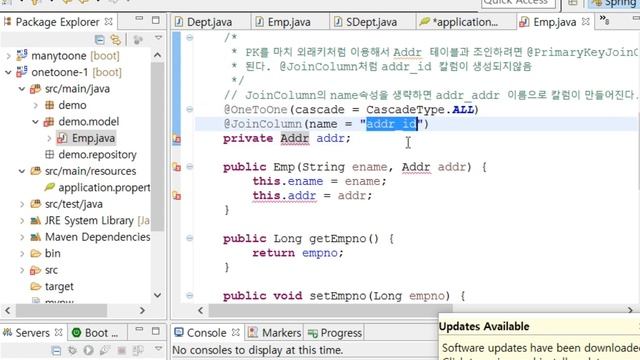Viewport: 640px width, 360px height.
Task: Expand the manytoone project
Action: point(8,56)
